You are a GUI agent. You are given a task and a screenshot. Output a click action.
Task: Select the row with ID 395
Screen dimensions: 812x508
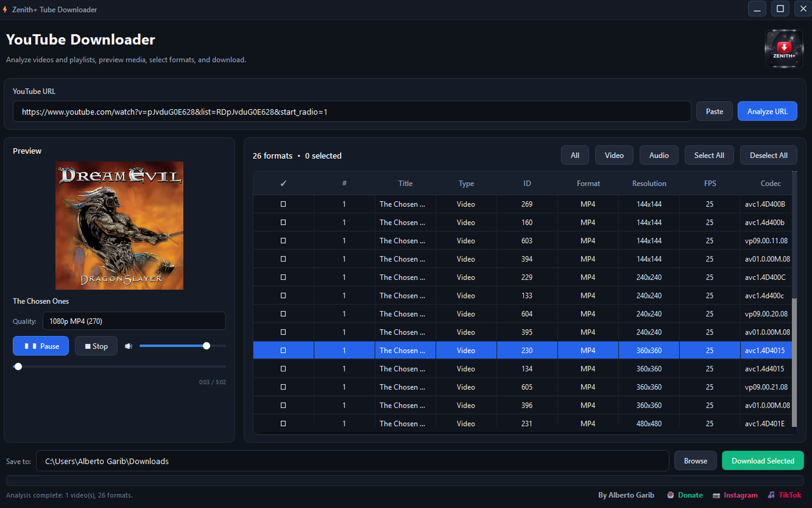523,332
